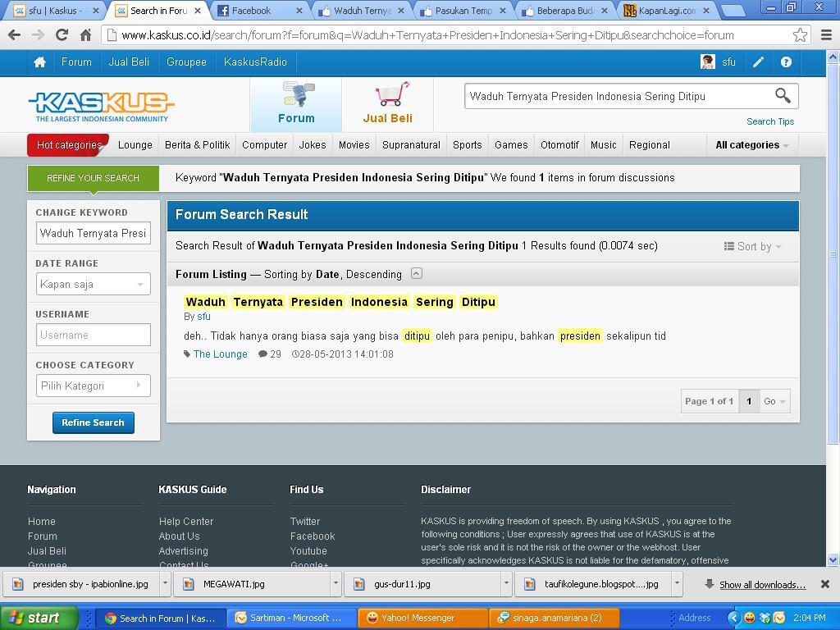Open taufikolegune.blogspot jpg download item
This screenshot has height=630, width=840.
595,584
